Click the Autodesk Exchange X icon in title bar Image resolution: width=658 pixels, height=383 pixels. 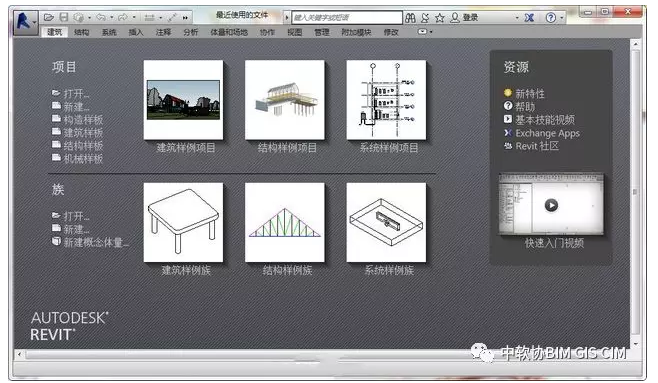(530, 18)
